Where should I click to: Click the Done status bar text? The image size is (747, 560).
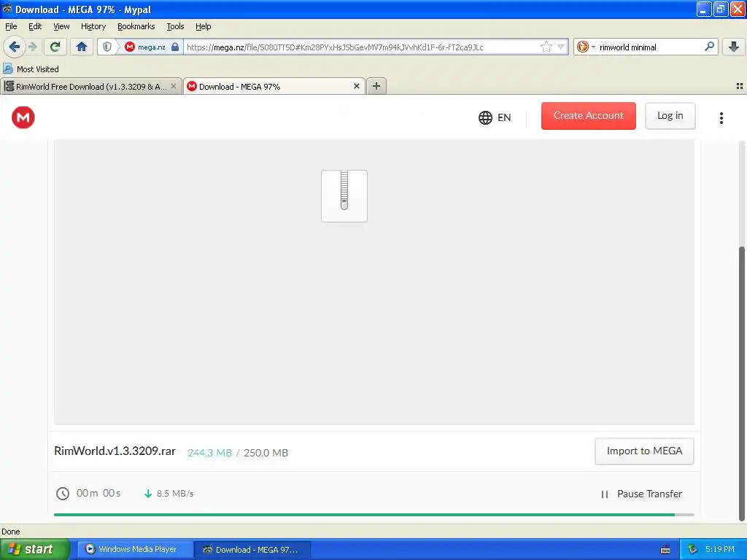tap(10, 532)
